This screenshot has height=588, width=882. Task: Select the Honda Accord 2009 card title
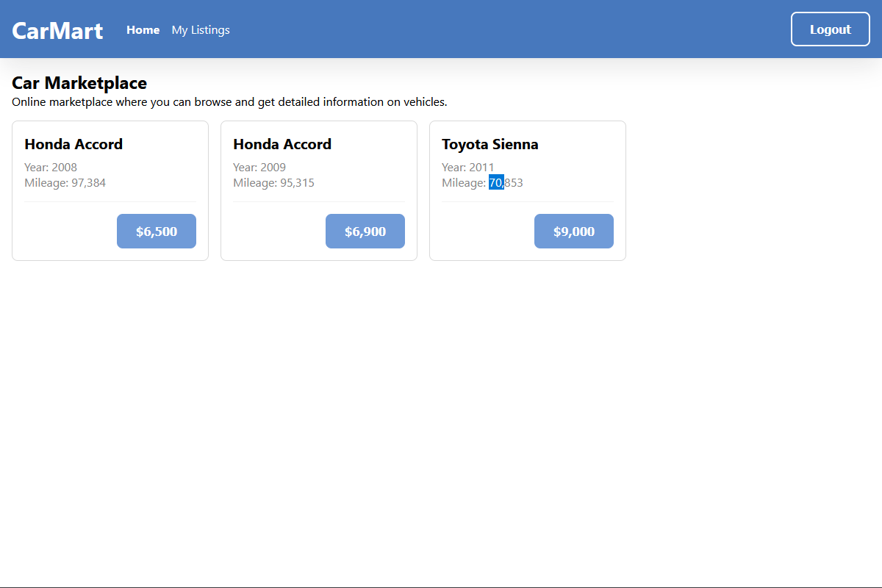(282, 144)
